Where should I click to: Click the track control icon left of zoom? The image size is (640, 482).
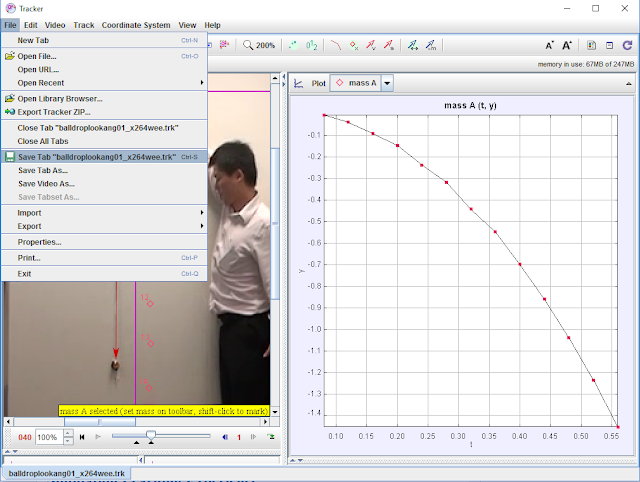coord(224,44)
